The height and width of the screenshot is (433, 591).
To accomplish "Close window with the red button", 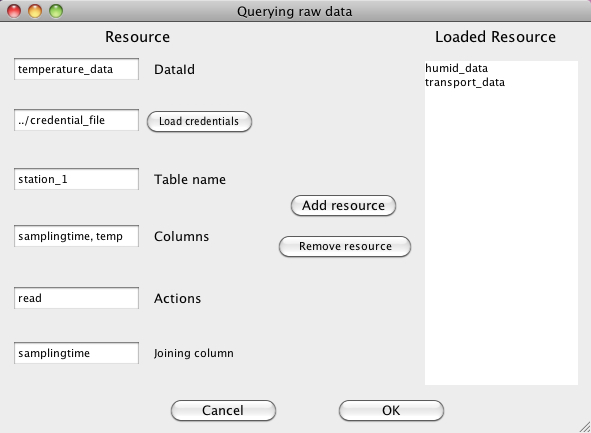I will pos(14,11).
